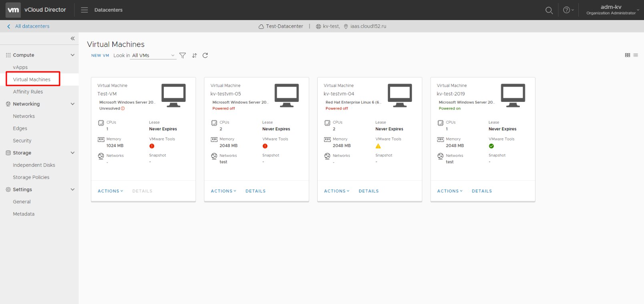Image resolution: width=644 pixels, height=304 pixels.
Task: Click kv-test-2019 VMware Tools green check
Action: click(x=491, y=146)
